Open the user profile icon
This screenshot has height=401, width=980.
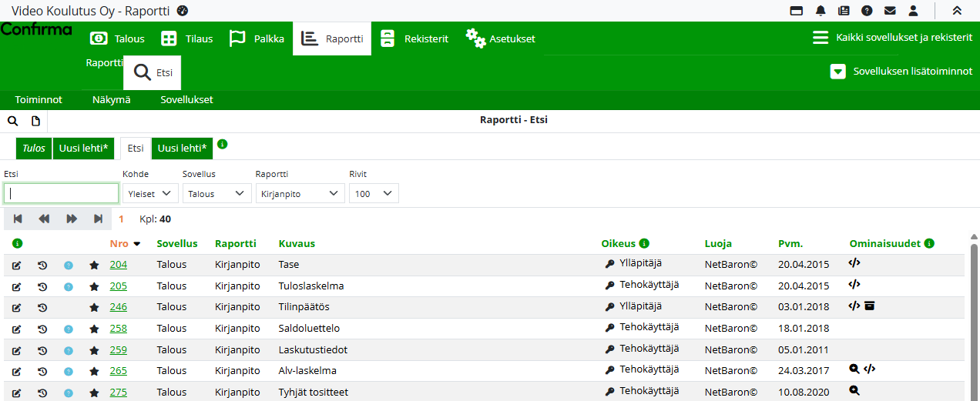913,11
